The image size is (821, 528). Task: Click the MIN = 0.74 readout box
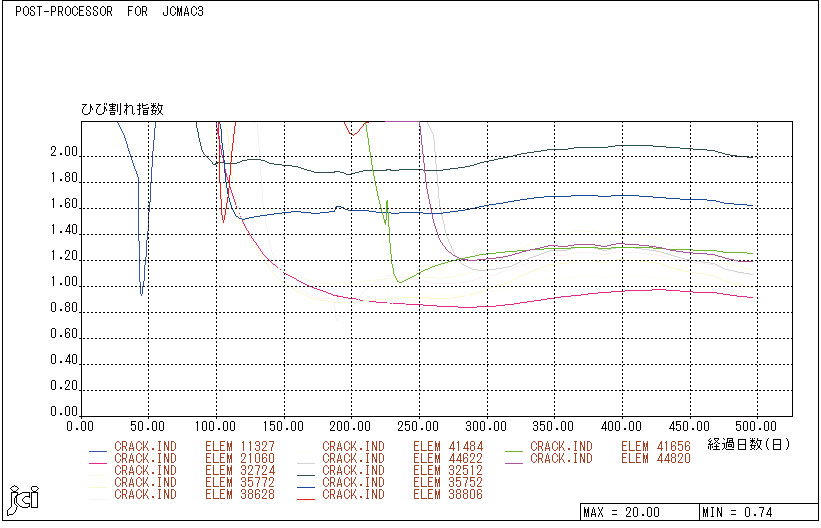pos(759,512)
